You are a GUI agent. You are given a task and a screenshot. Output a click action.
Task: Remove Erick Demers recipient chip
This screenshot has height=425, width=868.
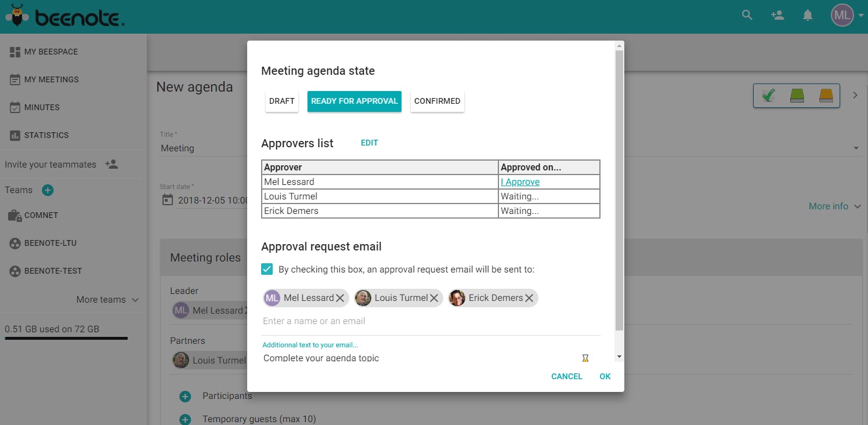pyautogui.click(x=529, y=298)
